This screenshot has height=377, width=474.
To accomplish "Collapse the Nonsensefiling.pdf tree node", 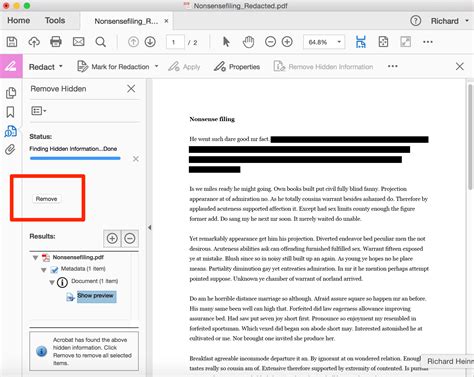I will click(x=35, y=258).
